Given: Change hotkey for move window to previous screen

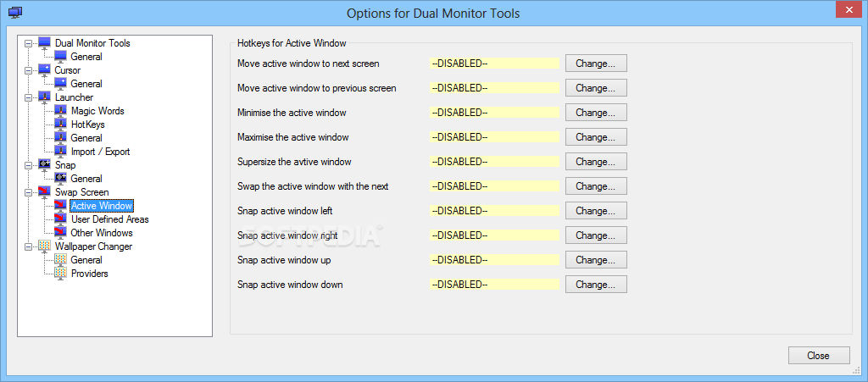Looking at the screenshot, I should 596,88.
